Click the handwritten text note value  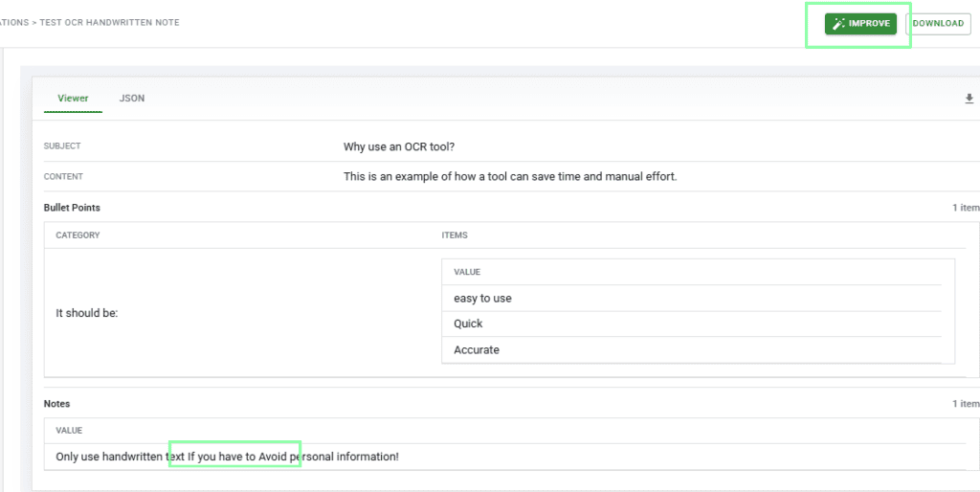pyautogui.click(x=227, y=457)
